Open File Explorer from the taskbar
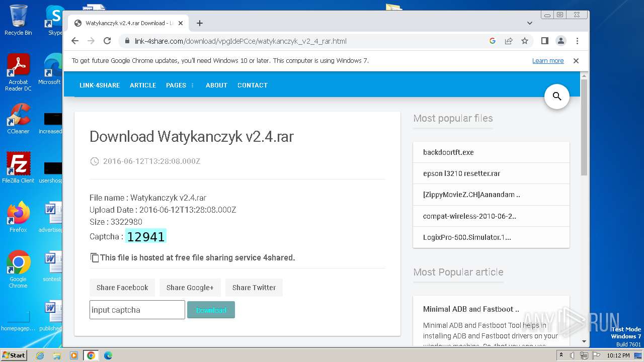Screen dimensions: 644x362 pos(57,355)
